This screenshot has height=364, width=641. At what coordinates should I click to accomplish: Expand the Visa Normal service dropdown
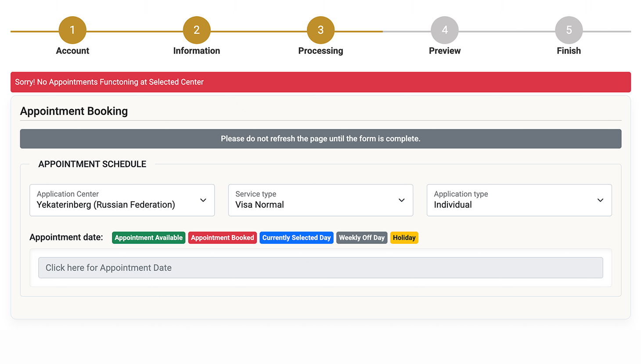pos(312,200)
